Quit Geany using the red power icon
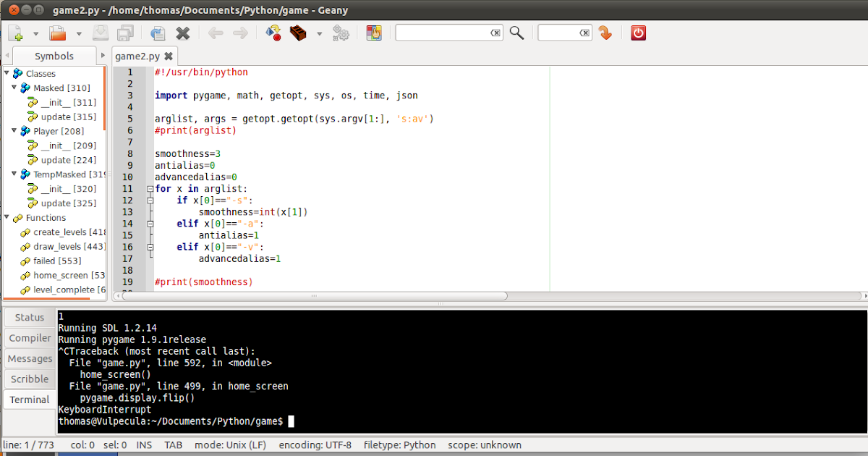 point(637,33)
